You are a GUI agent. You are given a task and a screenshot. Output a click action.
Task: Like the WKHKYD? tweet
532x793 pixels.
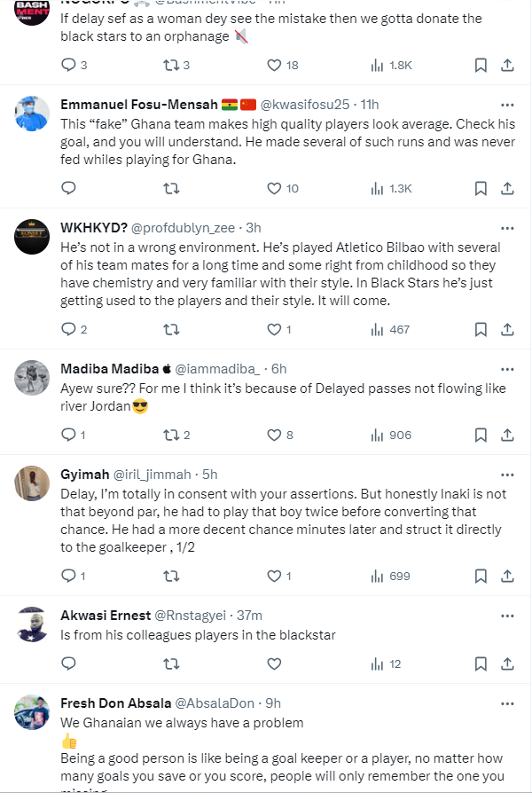click(x=275, y=329)
